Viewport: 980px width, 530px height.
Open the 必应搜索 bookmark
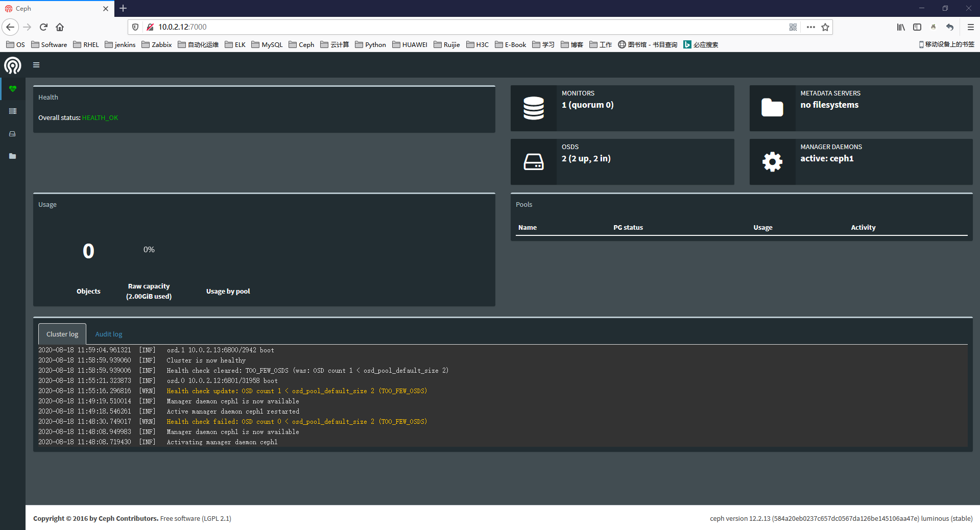coord(701,44)
